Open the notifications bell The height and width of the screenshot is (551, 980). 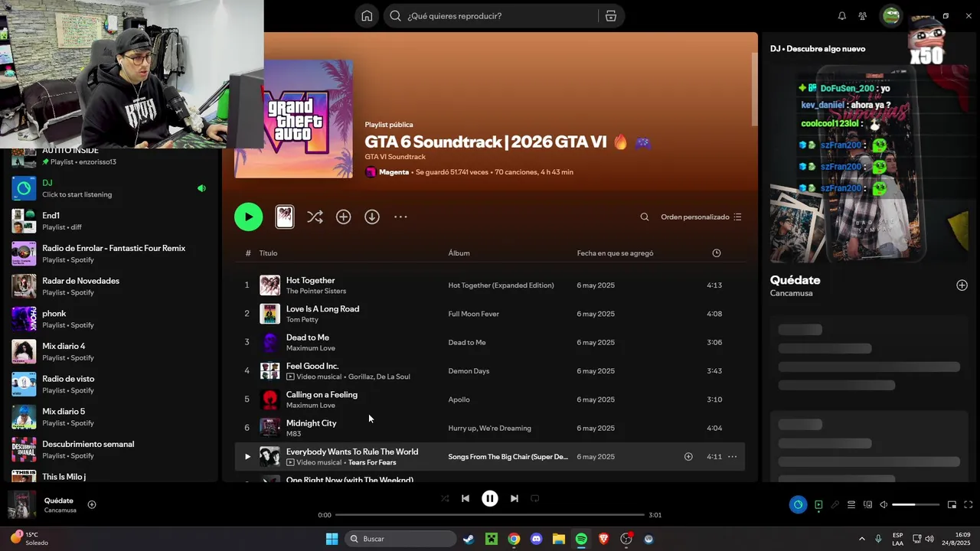click(x=842, y=16)
